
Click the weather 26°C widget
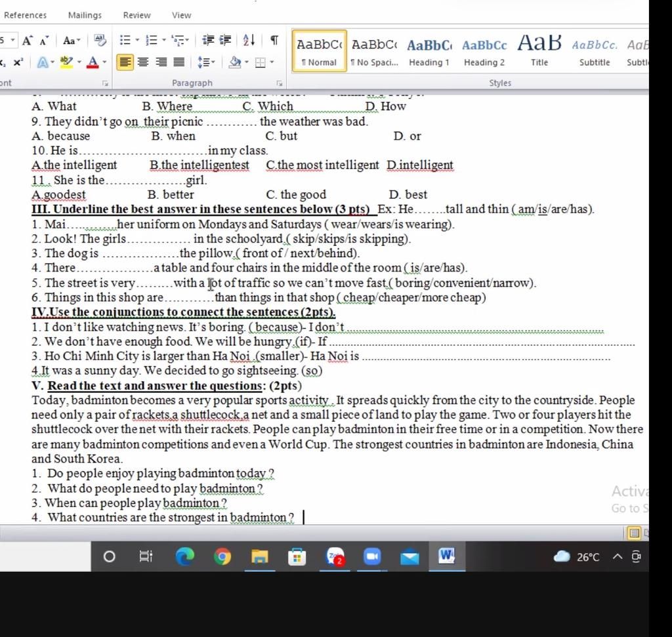(x=576, y=556)
